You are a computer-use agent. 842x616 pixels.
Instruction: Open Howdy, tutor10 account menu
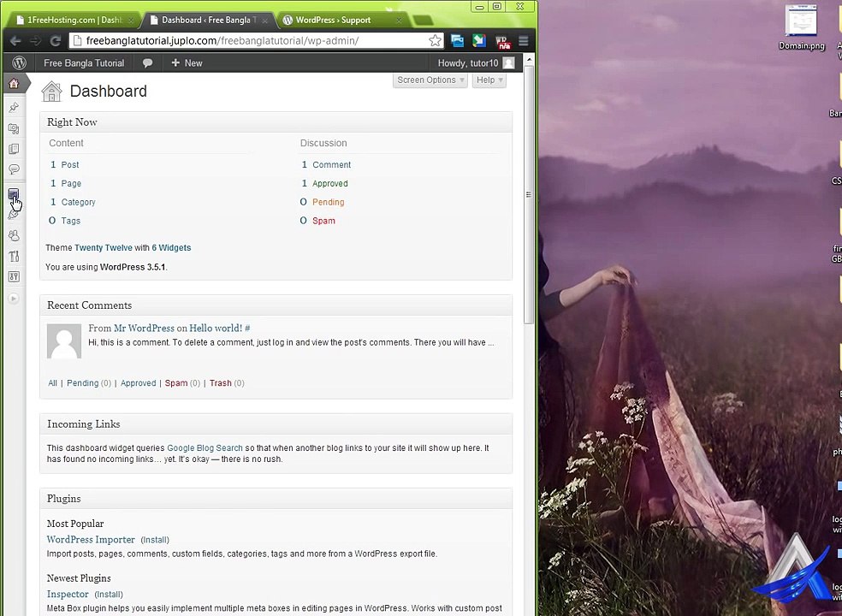[x=476, y=62]
